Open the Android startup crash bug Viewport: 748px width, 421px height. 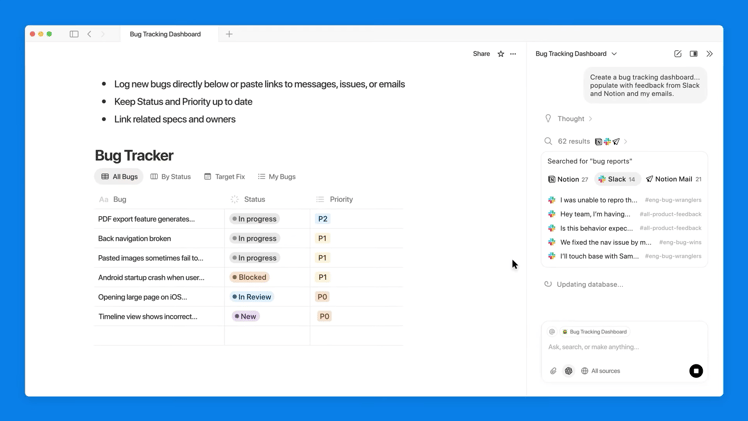click(x=151, y=277)
